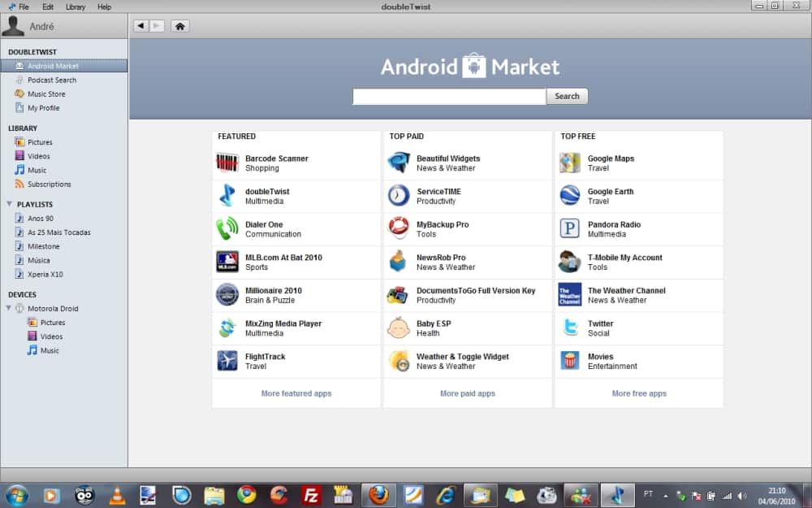This screenshot has height=508, width=812.
Task: Follow the More featured apps link
Action: pos(296,393)
